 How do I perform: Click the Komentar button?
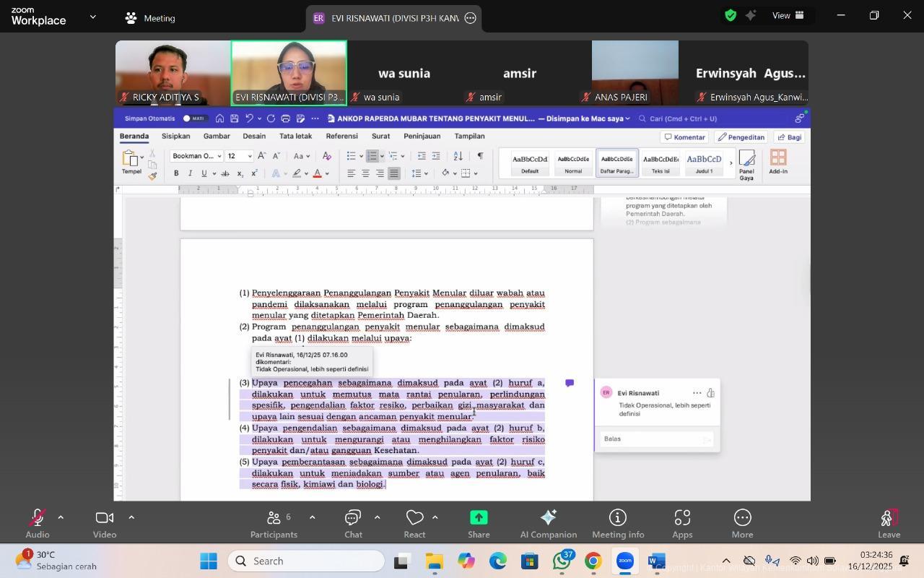pos(684,137)
